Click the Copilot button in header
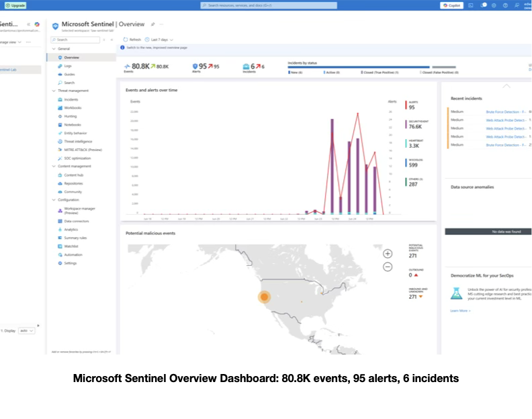The width and height of the screenshot is (532, 419). [x=451, y=5]
